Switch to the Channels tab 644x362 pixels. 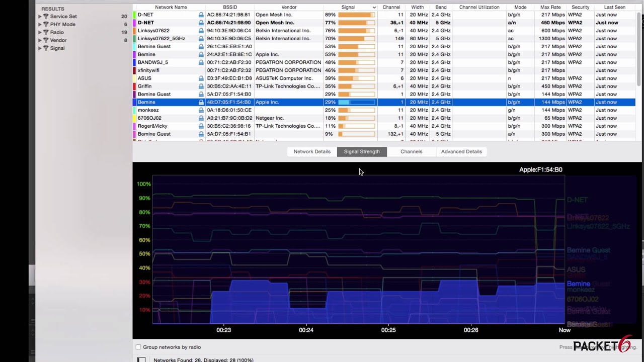[411, 151]
